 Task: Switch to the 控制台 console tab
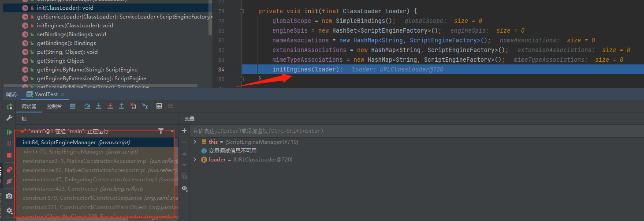(x=54, y=106)
